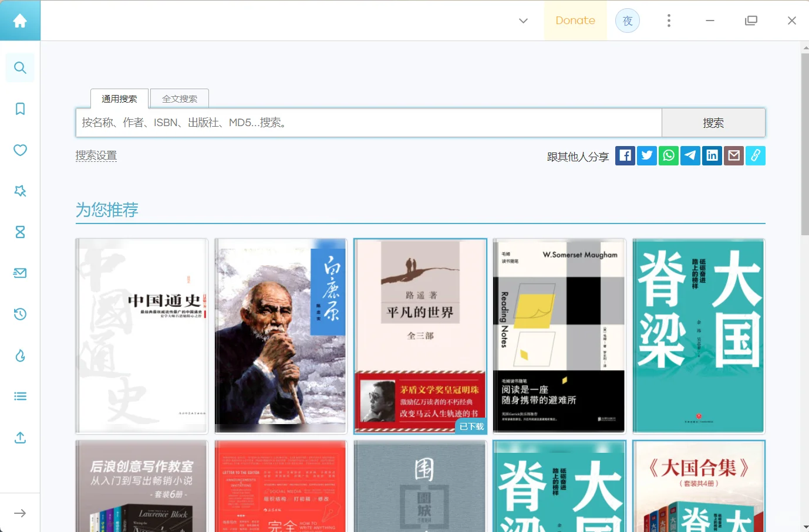This screenshot has width=809, height=532.
Task: Open the 围城 book cover
Action: (420, 486)
